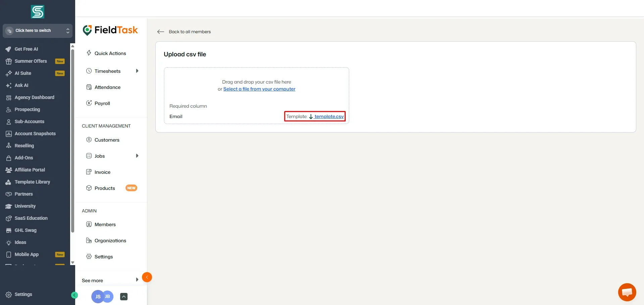The width and height of the screenshot is (644, 305).
Task: Open Template Library icon
Action: click(x=8, y=182)
